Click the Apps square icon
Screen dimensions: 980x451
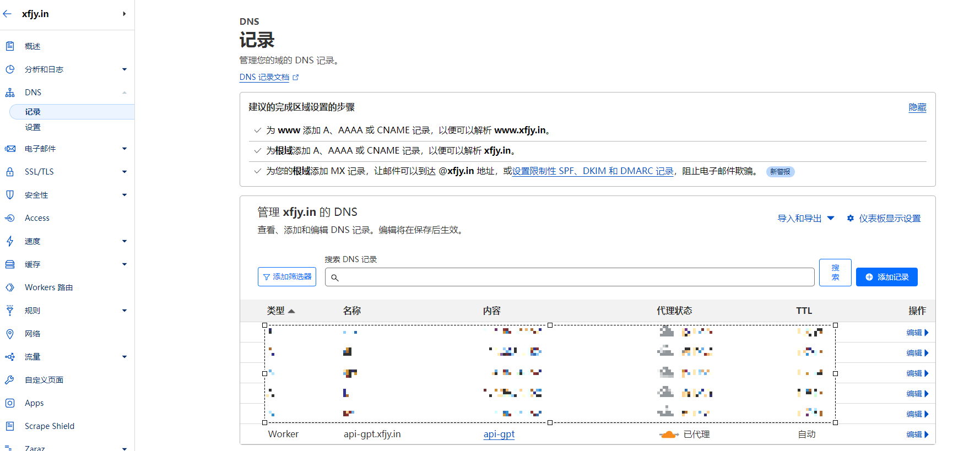coord(10,403)
